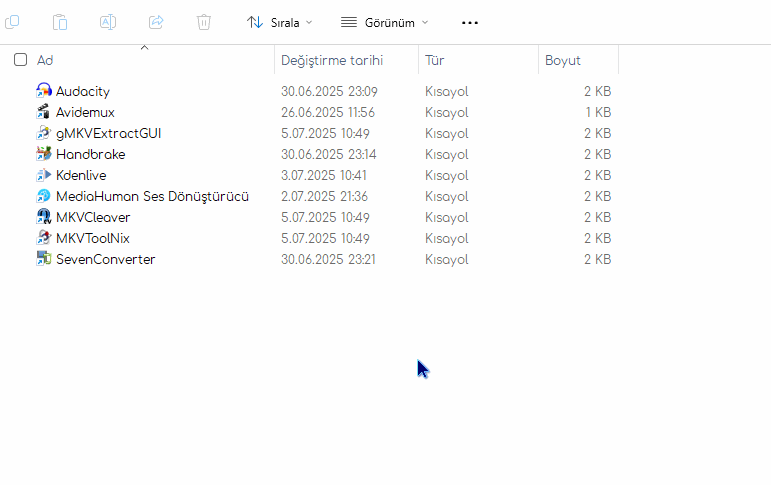Click date 30.06.2025 23:21 of SevenConverter
The width and height of the screenshot is (771, 485).
coord(328,259)
